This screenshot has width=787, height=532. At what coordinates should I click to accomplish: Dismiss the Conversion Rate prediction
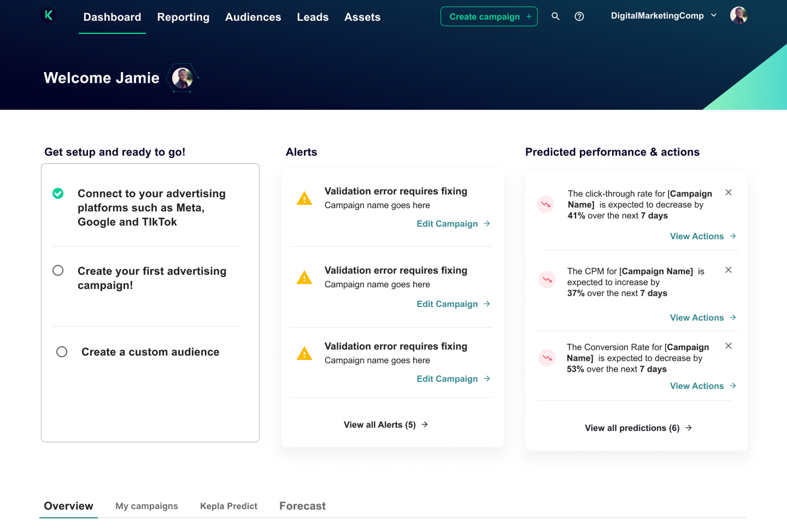click(x=729, y=346)
